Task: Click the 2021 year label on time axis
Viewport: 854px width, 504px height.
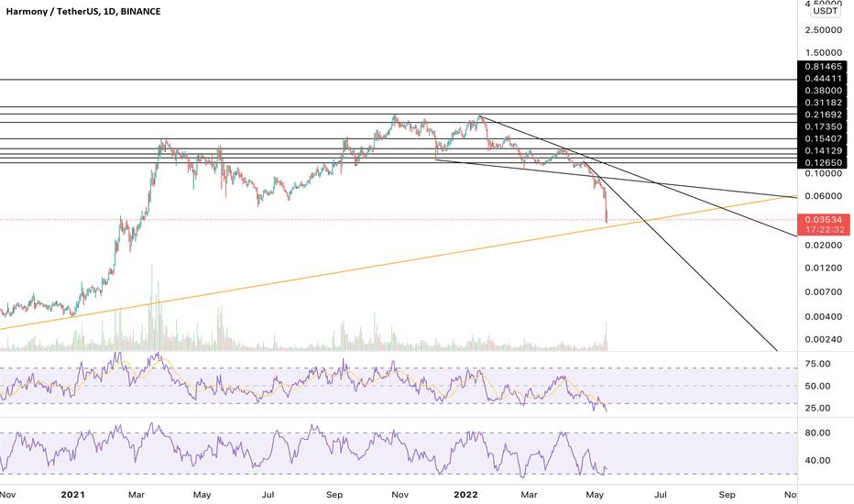Action: [x=72, y=495]
